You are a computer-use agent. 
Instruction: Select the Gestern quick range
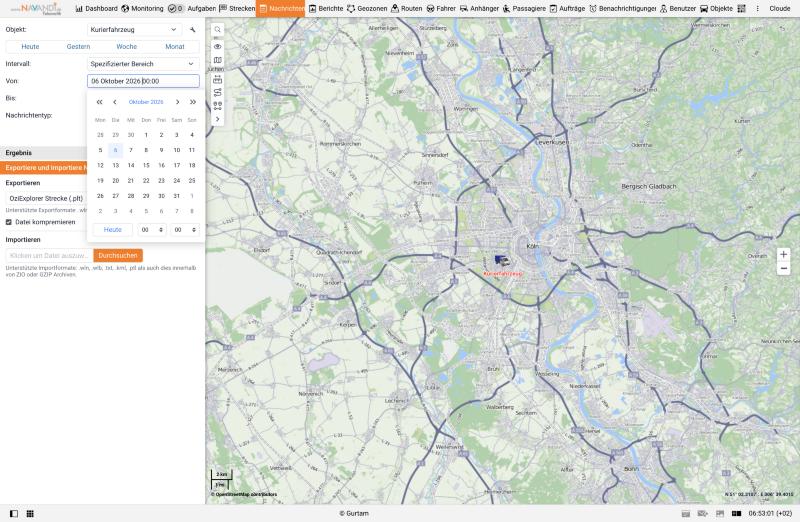[x=78, y=46]
